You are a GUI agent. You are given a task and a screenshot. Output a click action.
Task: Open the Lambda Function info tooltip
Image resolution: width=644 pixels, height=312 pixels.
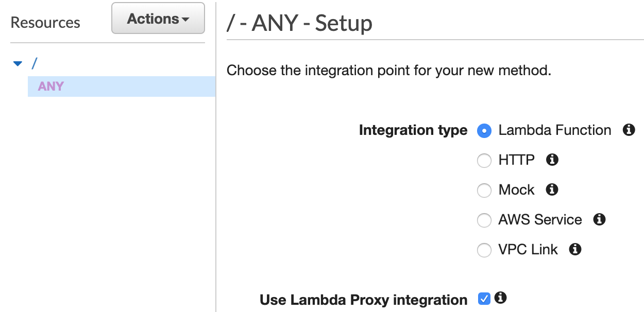coord(628,130)
